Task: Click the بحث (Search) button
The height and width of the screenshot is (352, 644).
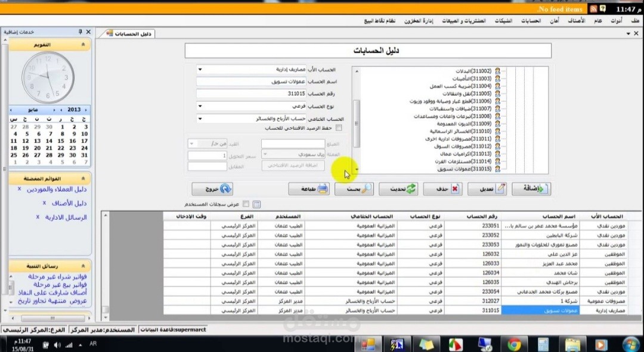Action: (x=354, y=189)
